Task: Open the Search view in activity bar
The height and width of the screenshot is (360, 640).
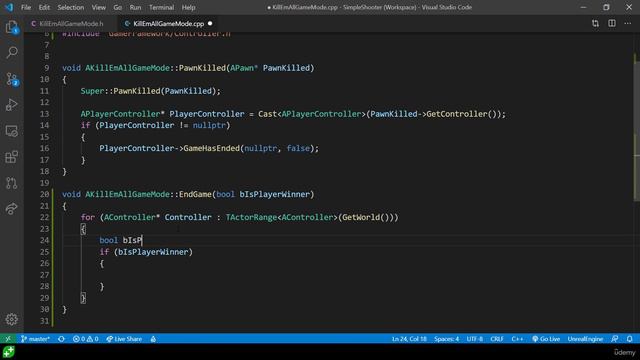Action: (x=11, y=52)
